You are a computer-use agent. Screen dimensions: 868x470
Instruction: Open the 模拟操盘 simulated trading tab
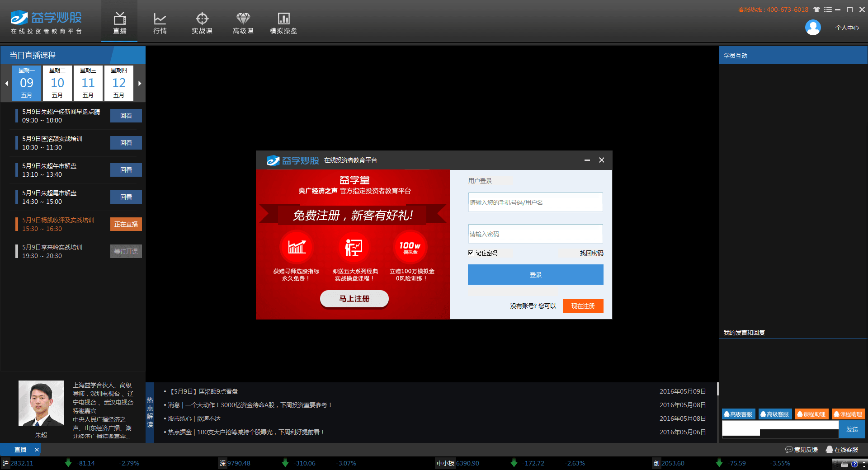pos(283,23)
